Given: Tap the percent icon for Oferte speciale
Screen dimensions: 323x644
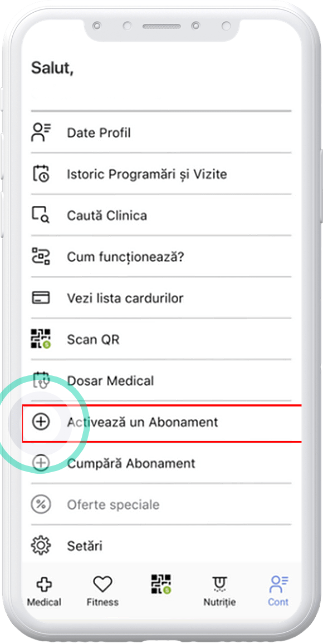Looking at the screenshot, I should (x=41, y=504).
